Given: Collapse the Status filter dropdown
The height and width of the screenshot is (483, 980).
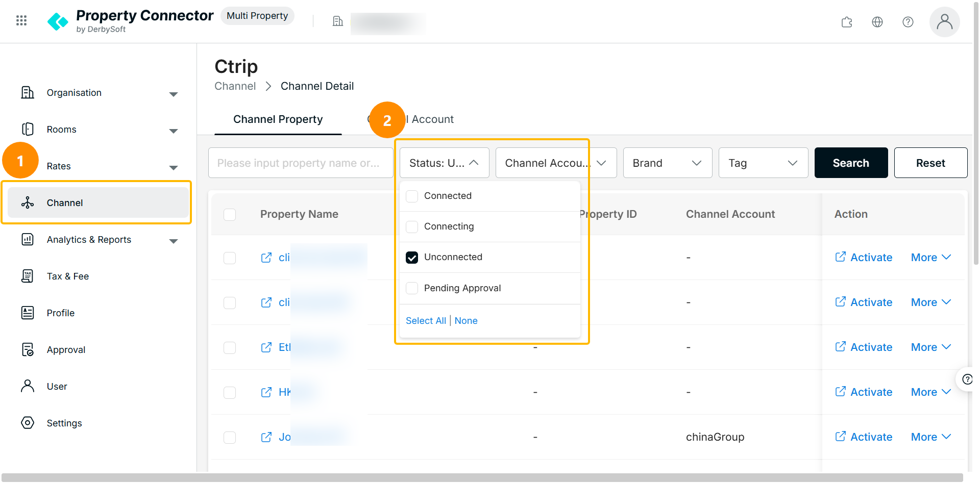Looking at the screenshot, I should tap(445, 163).
